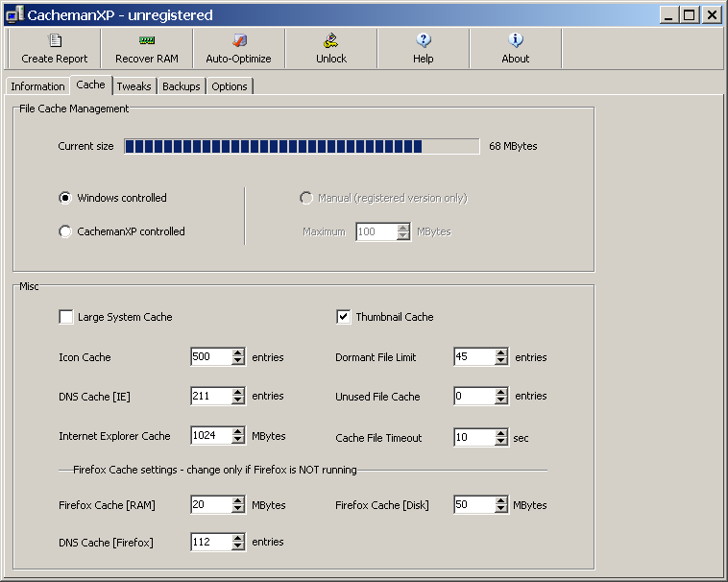Click the DNS Cache [Firefox] entries field
This screenshot has height=582, width=728.
[210, 543]
